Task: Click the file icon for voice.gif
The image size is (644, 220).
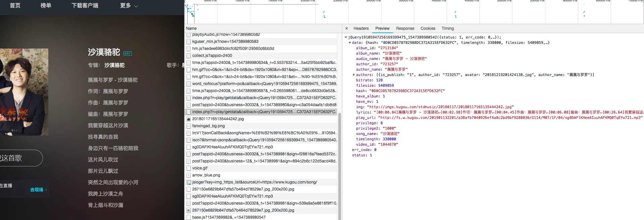Action: pos(189,168)
